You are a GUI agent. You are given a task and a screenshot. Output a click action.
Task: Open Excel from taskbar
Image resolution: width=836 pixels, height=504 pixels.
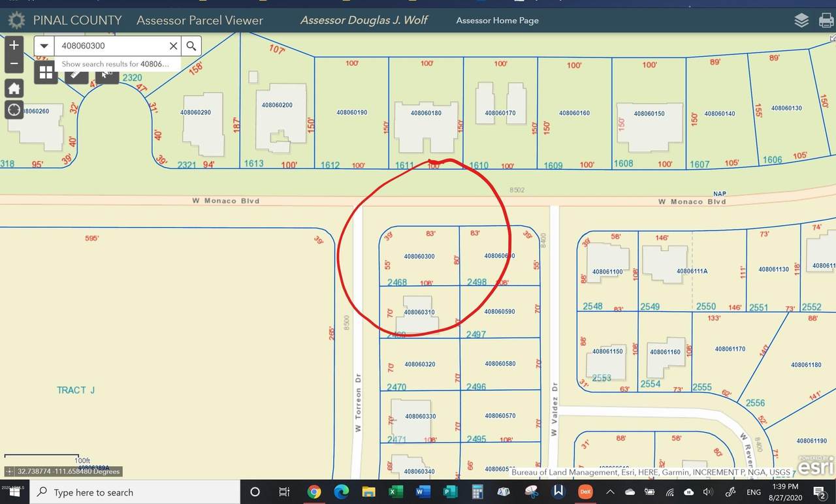click(x=395, y=492)
